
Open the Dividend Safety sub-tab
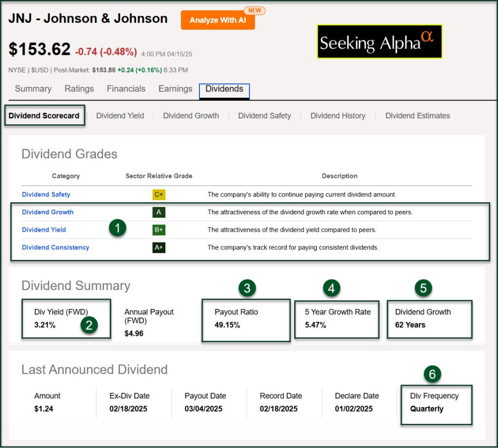click(265, 116)
